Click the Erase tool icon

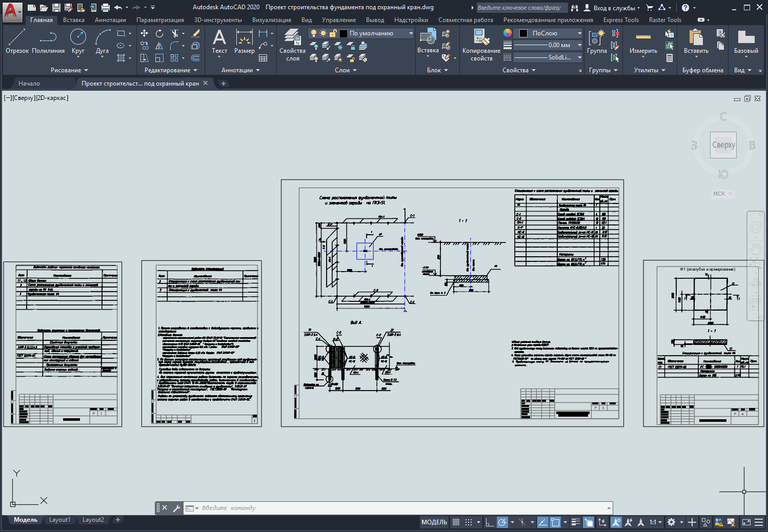(x=195, y=33)
